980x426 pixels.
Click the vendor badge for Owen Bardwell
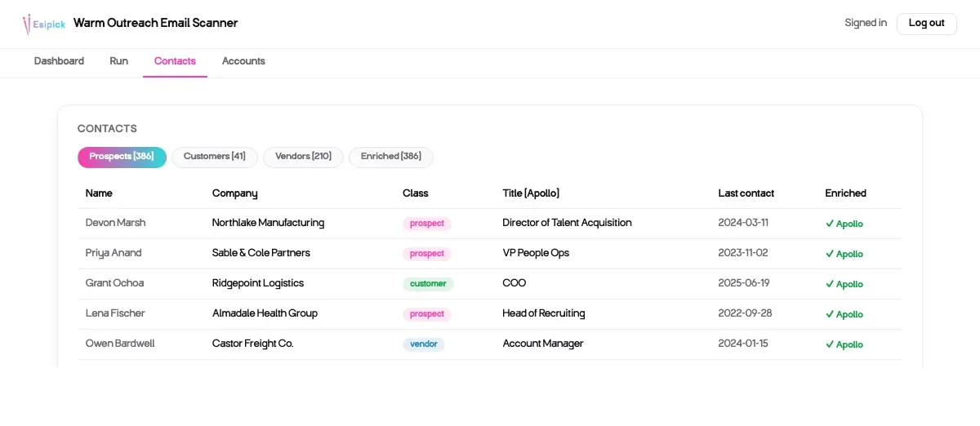coord(424,344)
